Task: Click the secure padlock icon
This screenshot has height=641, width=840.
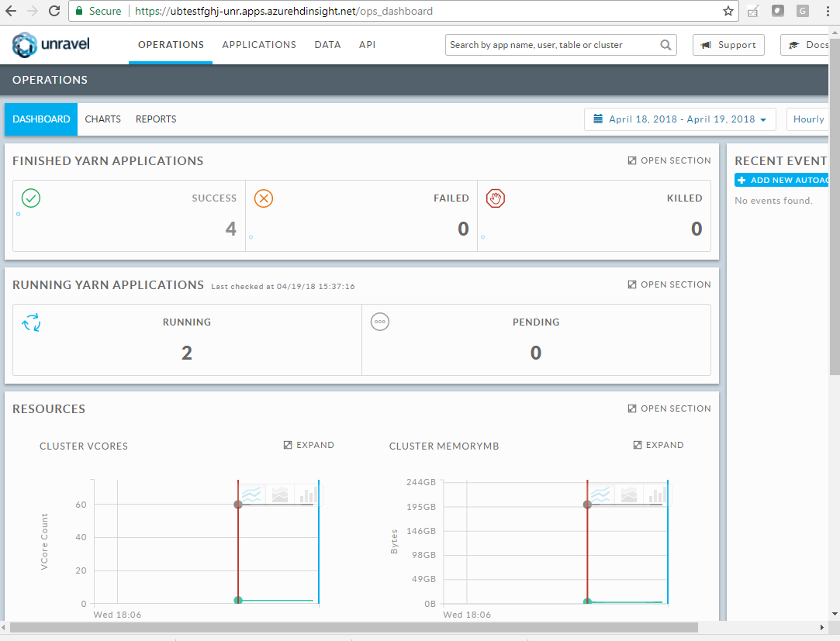Action: tap(79, 11)
